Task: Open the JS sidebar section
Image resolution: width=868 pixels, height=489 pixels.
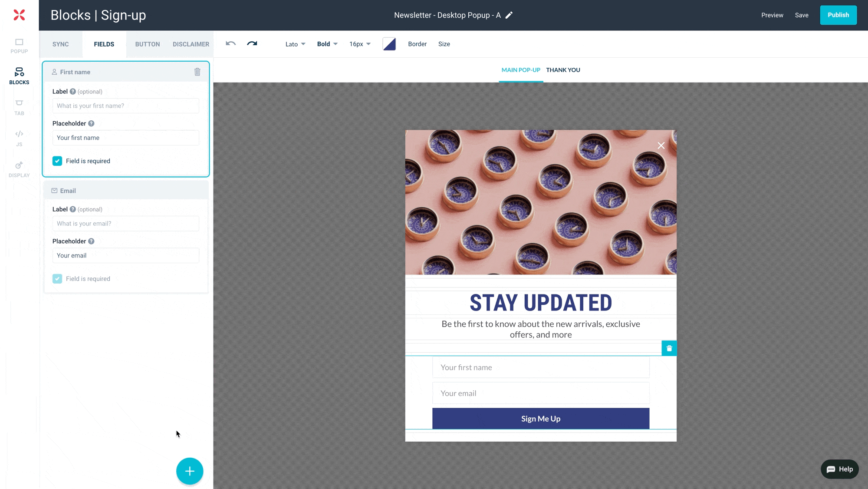Action: tap(19, 139)
